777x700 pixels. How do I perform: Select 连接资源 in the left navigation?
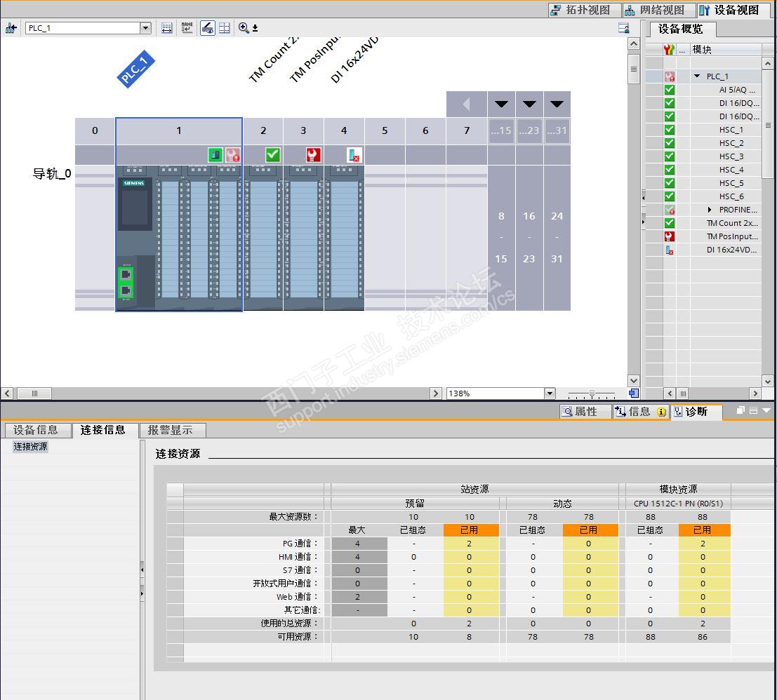point(30,446)
